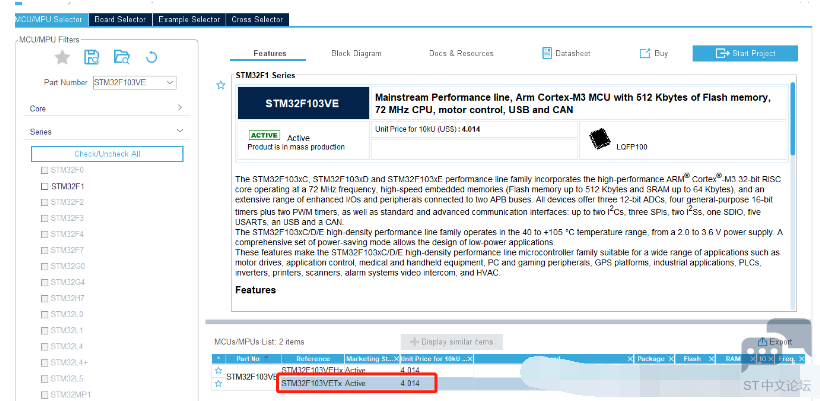Add STM32F103VE header to favorites star
Viewport: 820px width, 401px height.
(x=221, y=85)
